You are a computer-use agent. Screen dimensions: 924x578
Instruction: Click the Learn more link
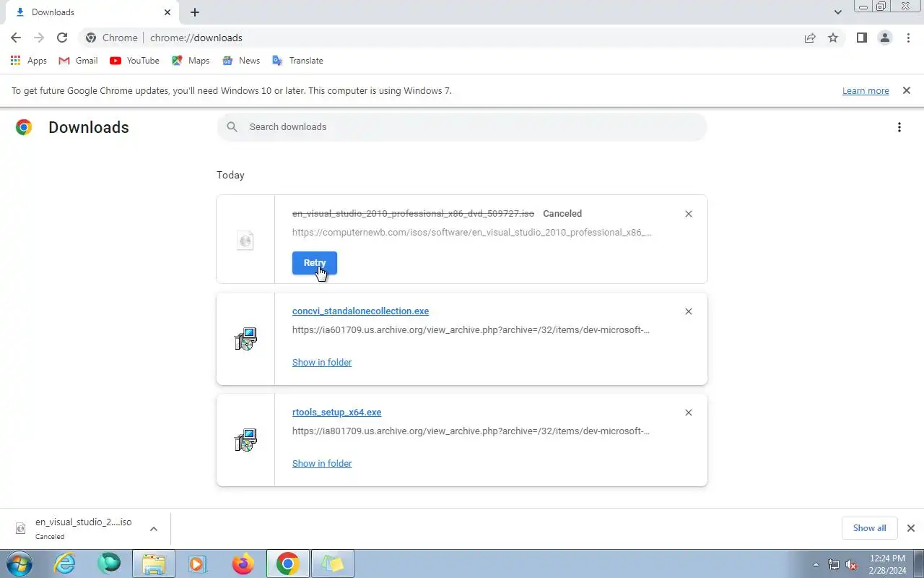tap(866, 91)
